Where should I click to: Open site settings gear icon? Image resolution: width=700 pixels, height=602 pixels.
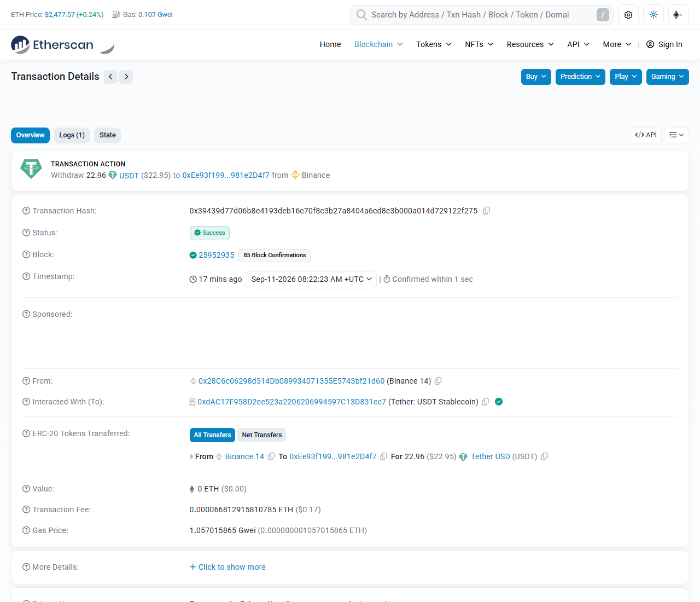pos(628,15)
